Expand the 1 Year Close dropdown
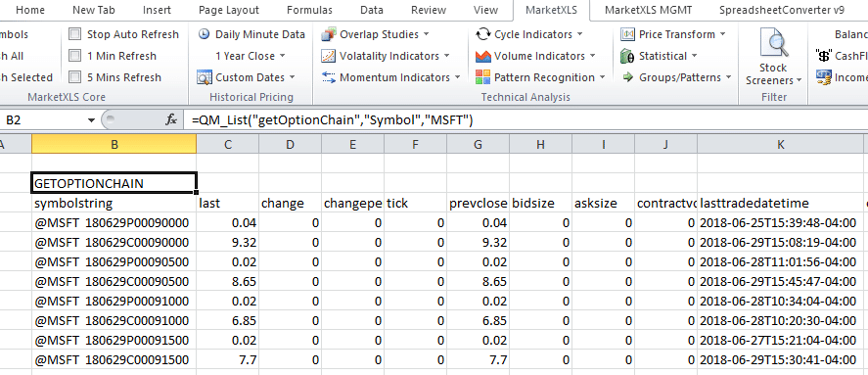This screenshot has height=375, width=868. 282,56
